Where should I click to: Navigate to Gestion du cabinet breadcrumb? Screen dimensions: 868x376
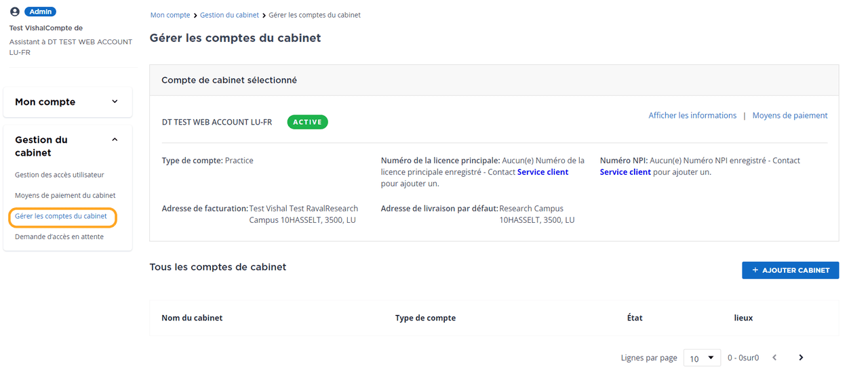coord(229,15)
